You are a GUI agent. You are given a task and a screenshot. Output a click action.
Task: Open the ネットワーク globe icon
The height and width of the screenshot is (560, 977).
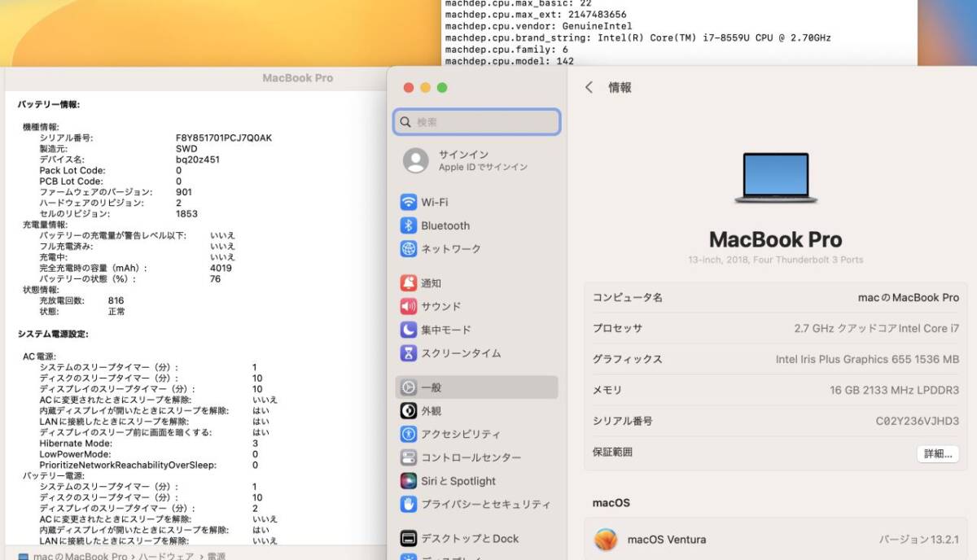(408, 248)
